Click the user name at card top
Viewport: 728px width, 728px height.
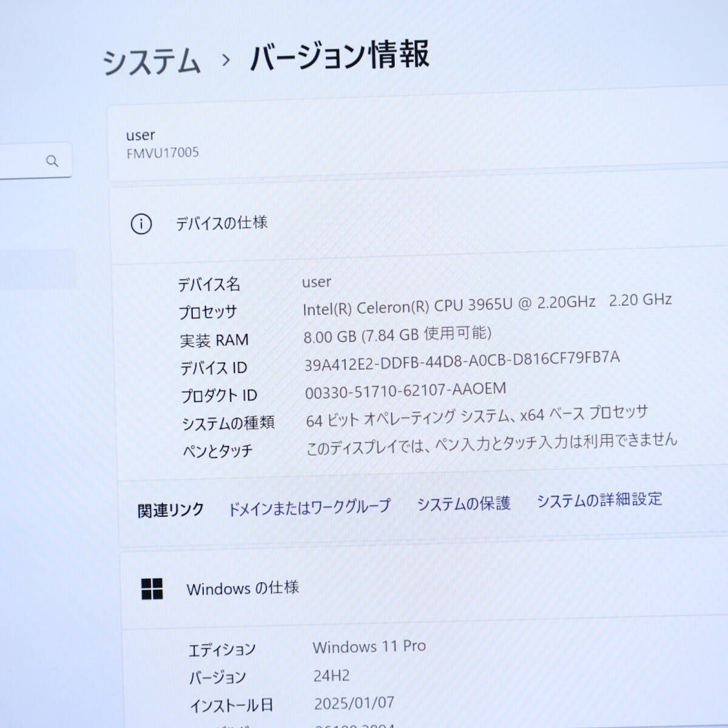coord(141,135)
